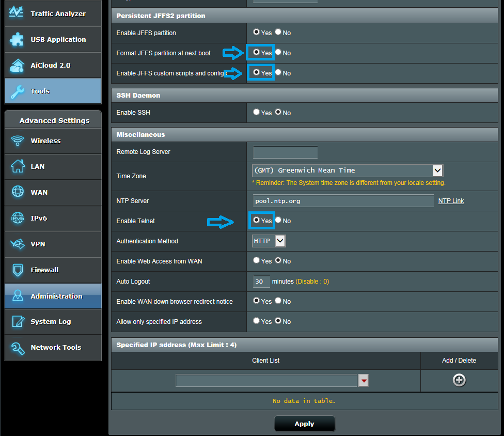Open LAN settings label
The width and height of the screenshot is (504, 436).
pos(38,166)
